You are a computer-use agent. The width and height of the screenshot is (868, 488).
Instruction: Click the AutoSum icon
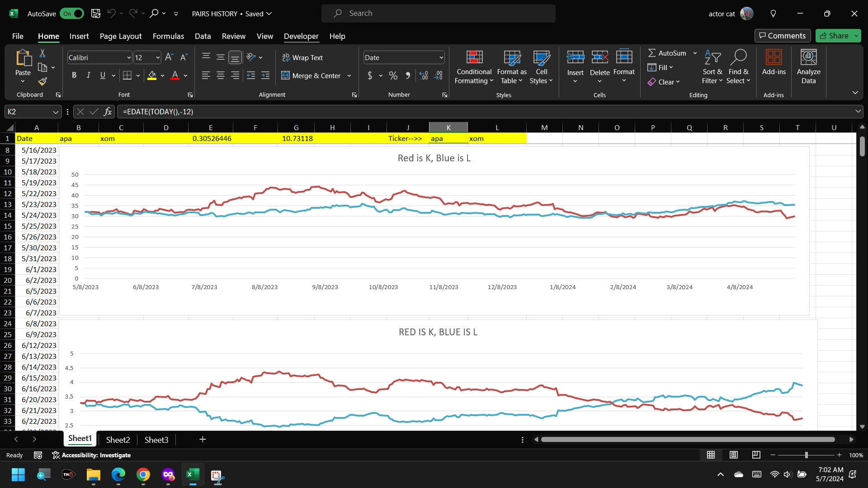coord(653,53)
